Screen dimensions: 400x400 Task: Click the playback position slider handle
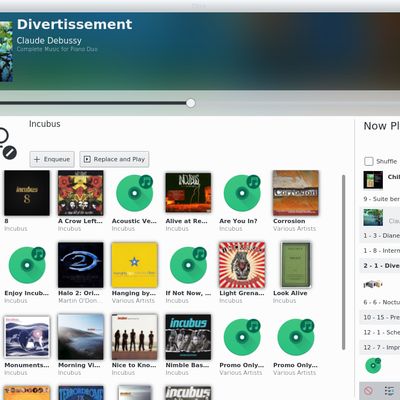click(x=191, y=103)
